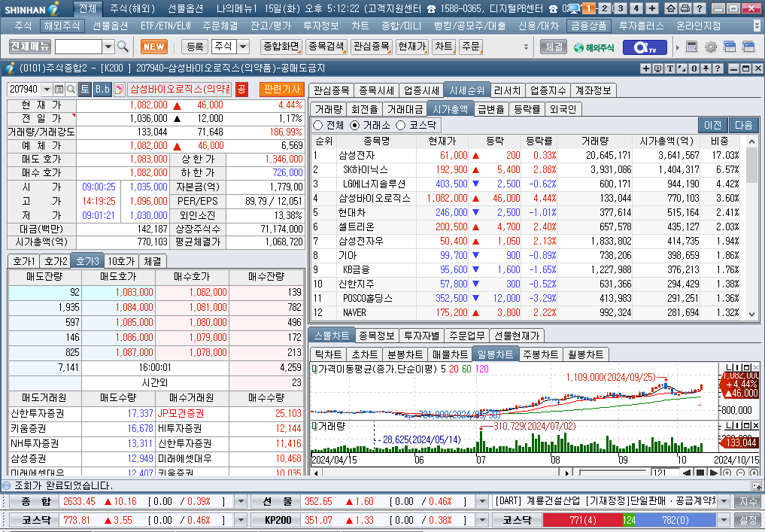Expand the 선물 ticker dropdown
The image size is (765, 532).
click(x=482, y=501)
